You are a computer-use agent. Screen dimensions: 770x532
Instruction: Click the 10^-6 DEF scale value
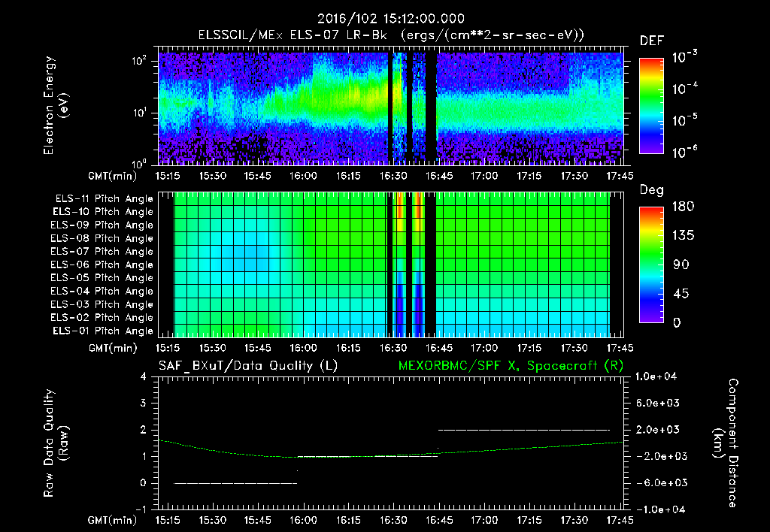[x=684, y=152]
